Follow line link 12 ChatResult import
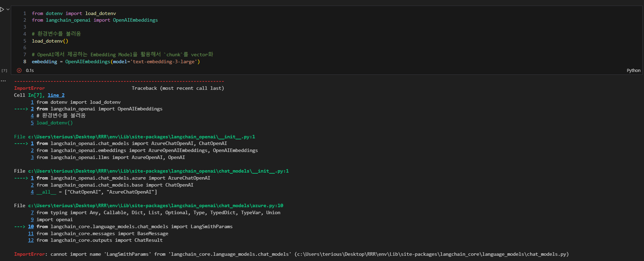The width and height of the screenshot is (644, 261). coord(31,240)
